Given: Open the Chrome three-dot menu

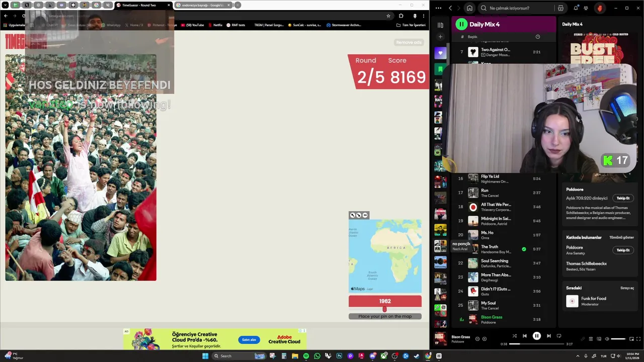Looking at the screenshot, I should (x=424, y=16).
